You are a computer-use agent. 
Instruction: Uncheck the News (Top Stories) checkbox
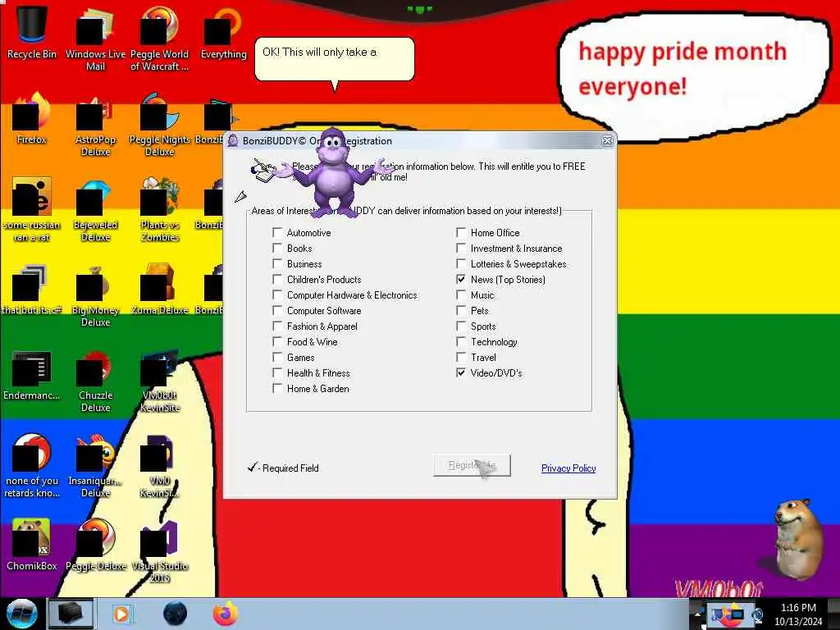coord(461,279)
